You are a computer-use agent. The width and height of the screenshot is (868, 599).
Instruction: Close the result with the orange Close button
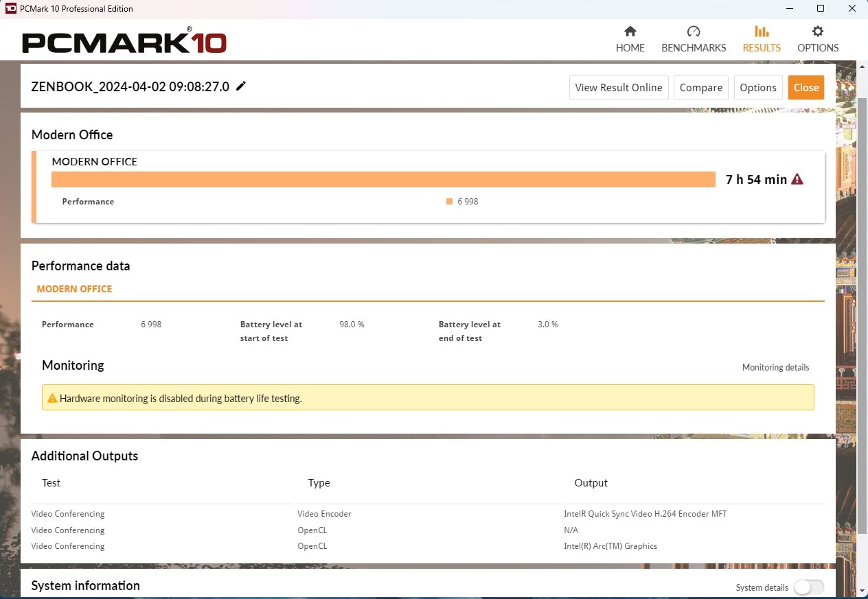(806, 87)
